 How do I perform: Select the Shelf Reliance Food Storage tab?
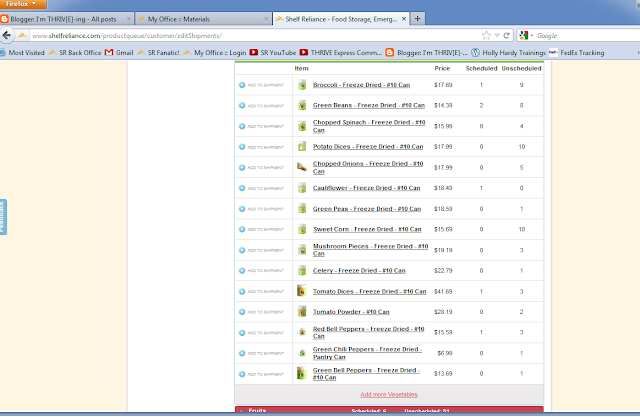click(341, 19)
